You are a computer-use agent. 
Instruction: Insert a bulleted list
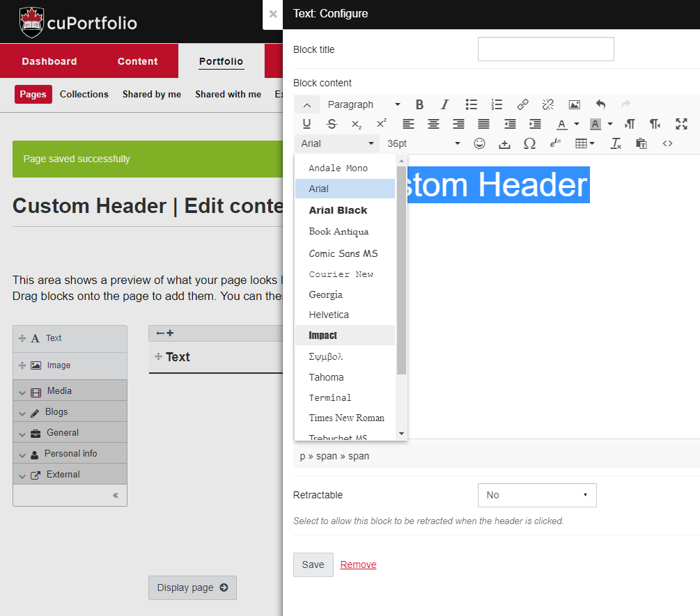(x=472, y=104)
